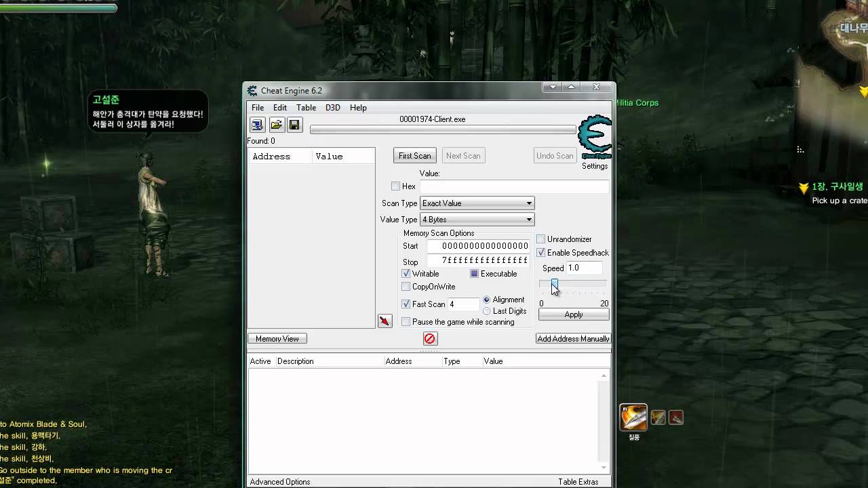Viewport: 868px width, 488px height.
Task: Open the D3D menu
Action: tap(332, 108)
